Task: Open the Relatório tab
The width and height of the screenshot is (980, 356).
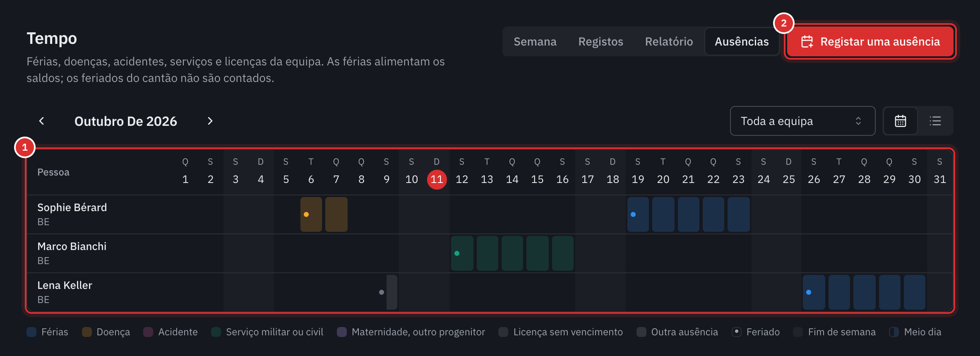Action: click(x=669, y=41)
